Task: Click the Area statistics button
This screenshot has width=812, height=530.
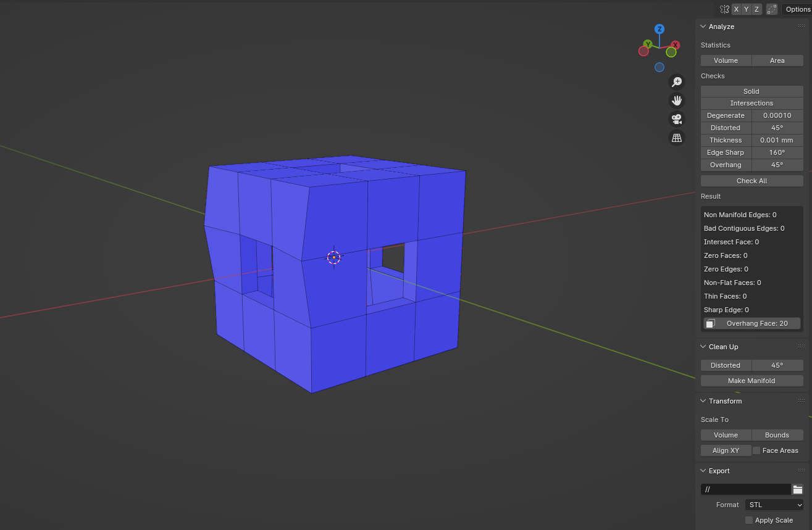Action: coord(777,60)
